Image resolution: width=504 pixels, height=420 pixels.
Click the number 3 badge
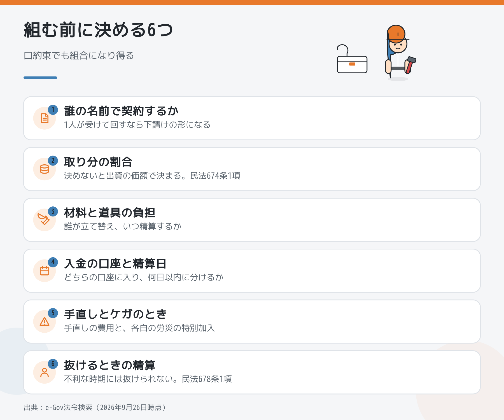coord(53,211)
